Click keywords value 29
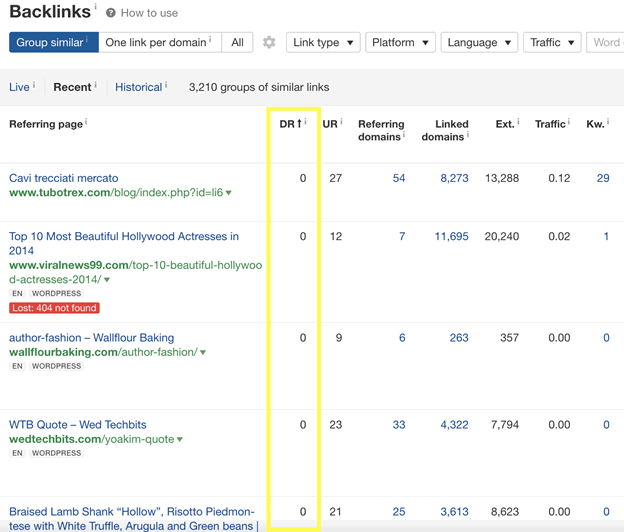This screenshot has height=532, width=624. (x=603, y=178)
